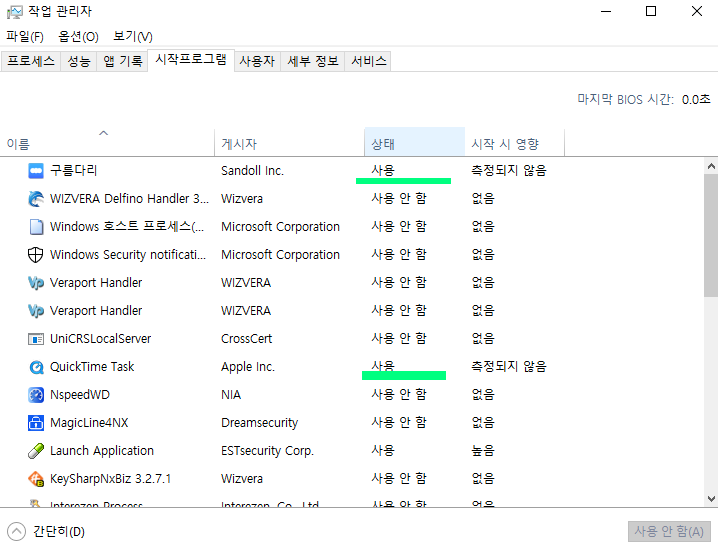The width and height of the screenshot is (718, 554).
Task: Click the vertical scrollbar thumb
Action: click(711, 235)
